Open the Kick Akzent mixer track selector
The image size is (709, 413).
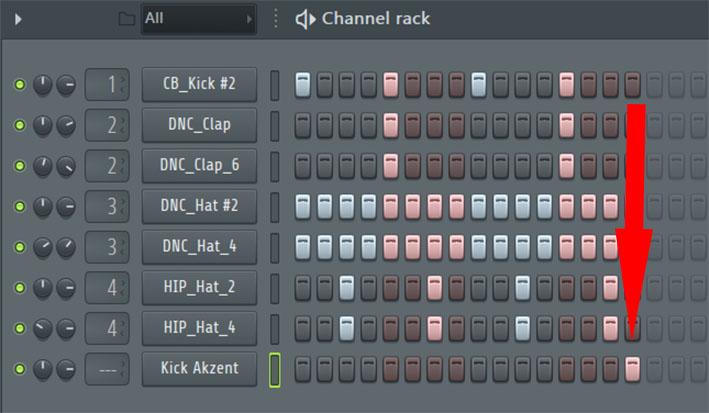(107, 369)
